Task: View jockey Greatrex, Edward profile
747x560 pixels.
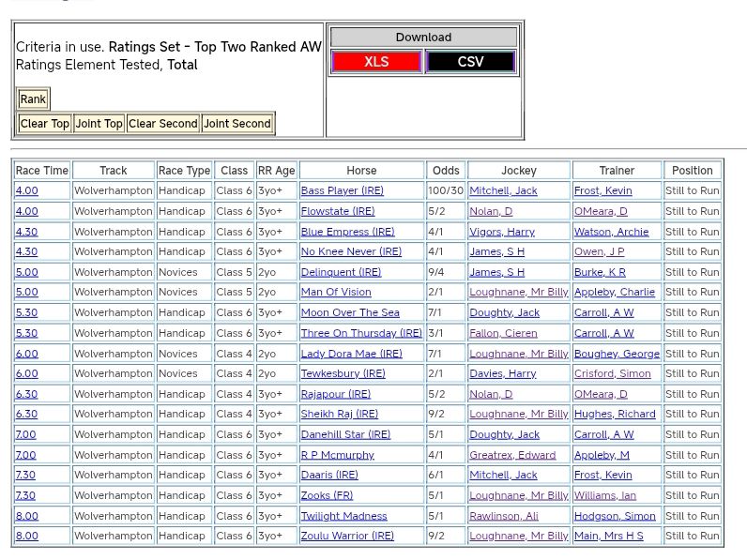Action: tap(512, 455)
